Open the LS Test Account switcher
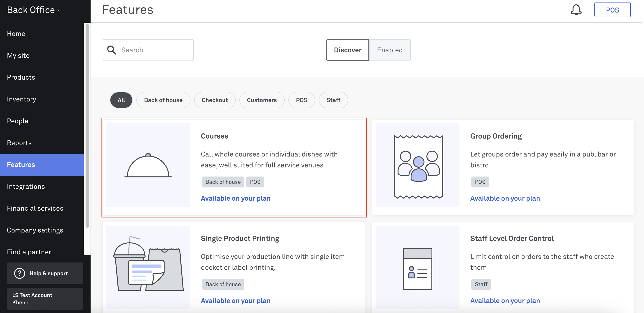Screen dimensions: 644x313 [x=45, y=299]
